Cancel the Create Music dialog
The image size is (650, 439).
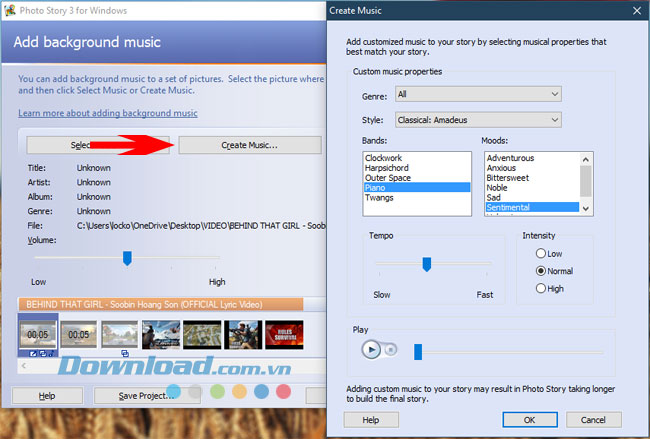[x=593, y=420]
